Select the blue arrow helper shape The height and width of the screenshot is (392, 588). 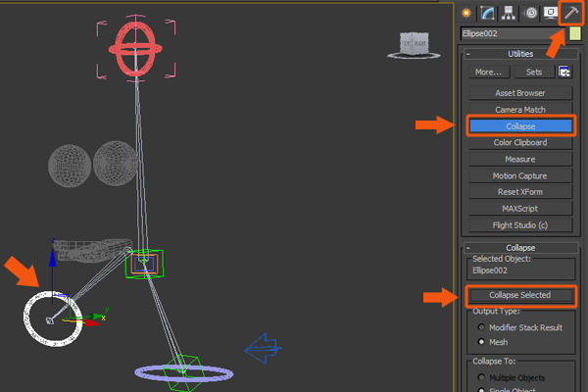tap(263, 349)
